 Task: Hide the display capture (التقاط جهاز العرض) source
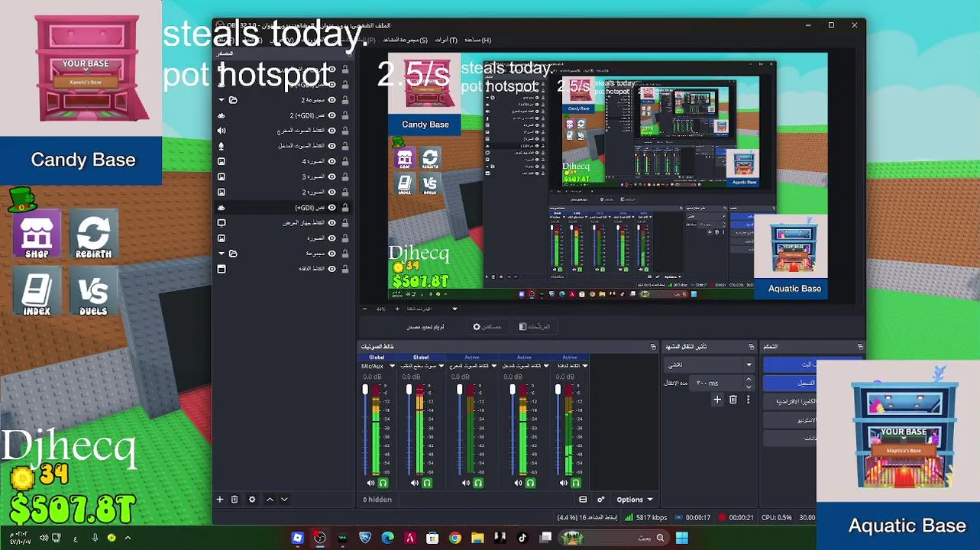(332, 222)
